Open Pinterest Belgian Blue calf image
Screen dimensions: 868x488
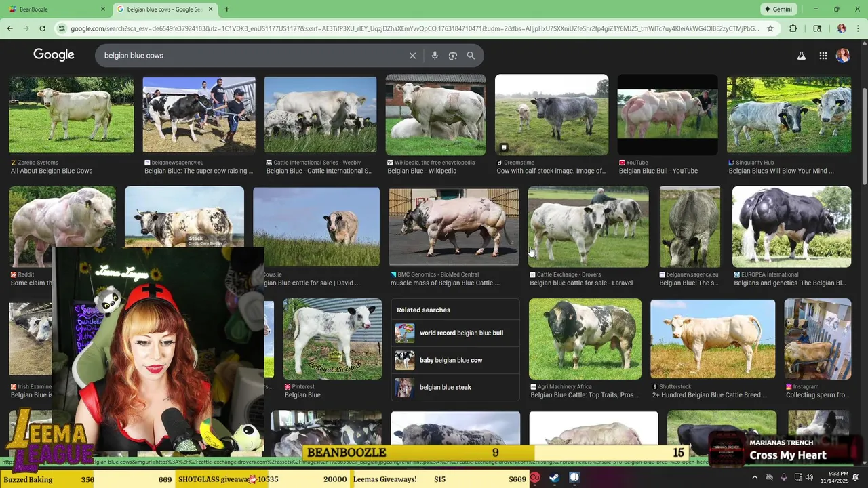click(x=332, y=339)
